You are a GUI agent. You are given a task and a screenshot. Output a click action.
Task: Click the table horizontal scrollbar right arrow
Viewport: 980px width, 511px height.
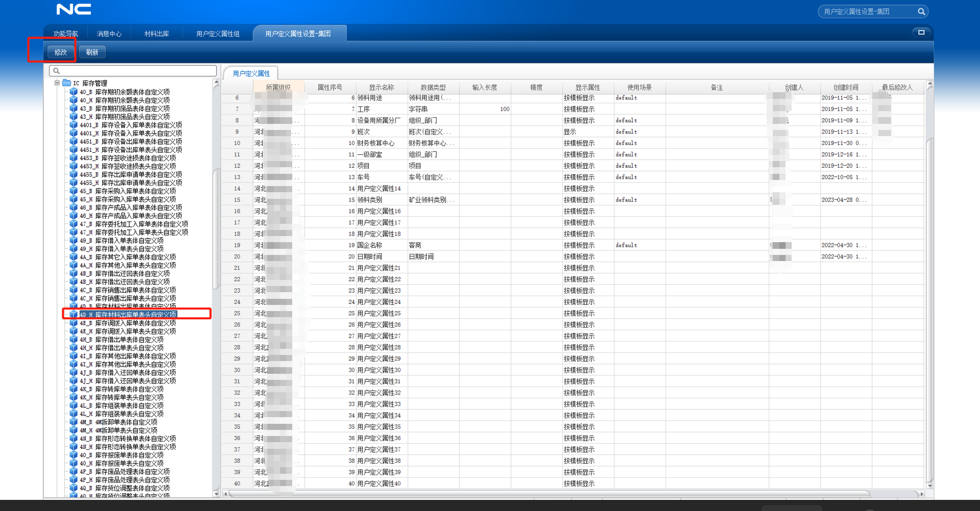pyautogui.click(x=921, y=493)
